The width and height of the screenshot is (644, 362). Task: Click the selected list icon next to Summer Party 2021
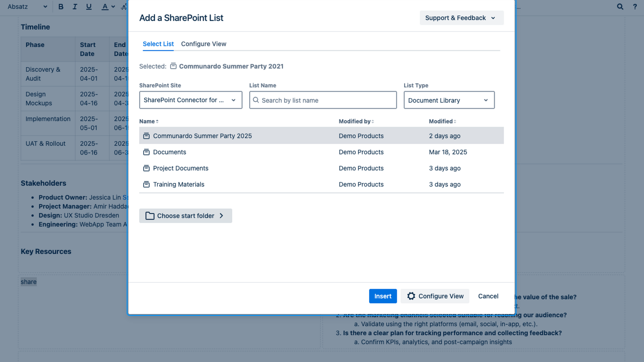(x=173, y=66)
